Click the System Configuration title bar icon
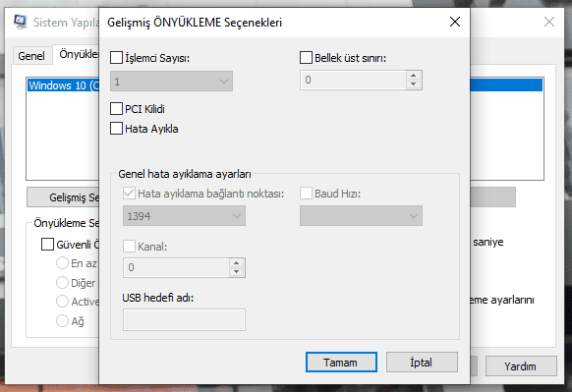 coord(21,22)
